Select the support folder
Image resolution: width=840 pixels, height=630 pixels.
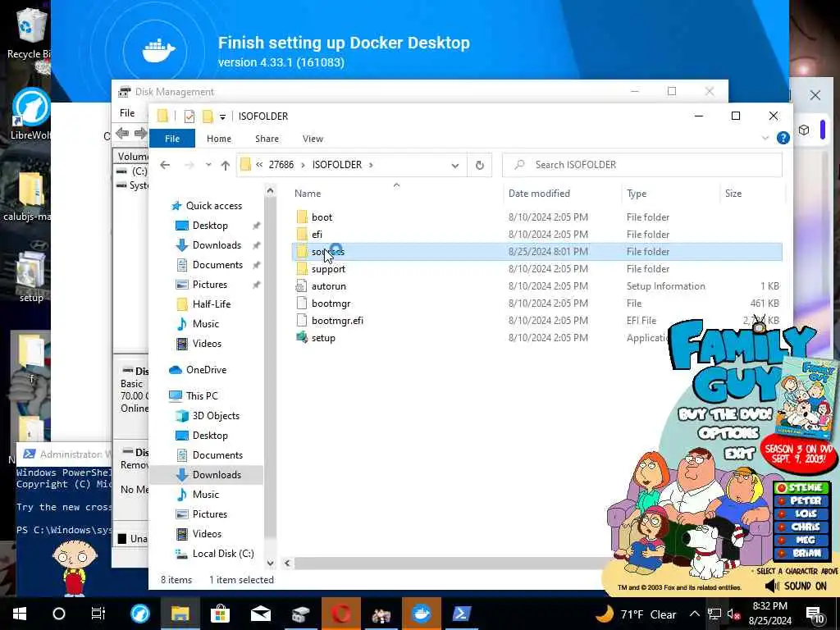pos(328,269)
